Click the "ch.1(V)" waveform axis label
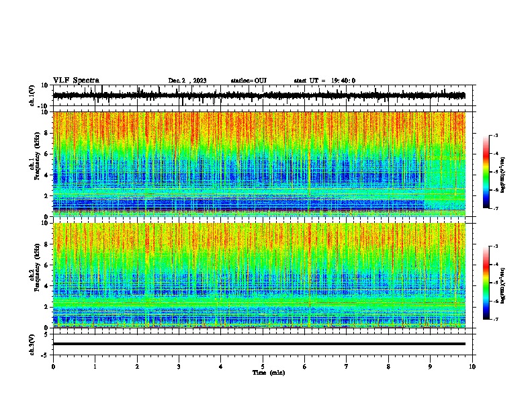 [x=32, y=95]
